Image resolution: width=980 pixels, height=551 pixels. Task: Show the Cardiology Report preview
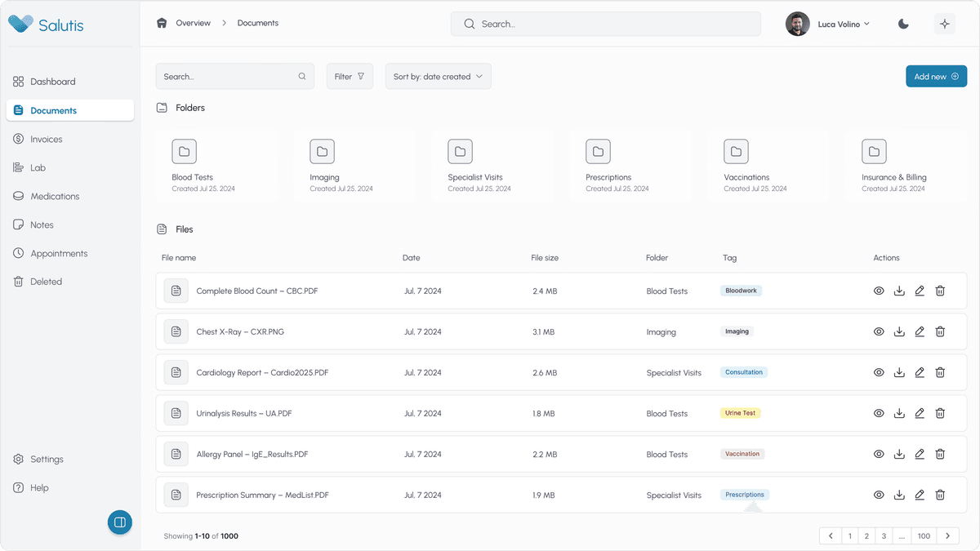pos(879,372)
